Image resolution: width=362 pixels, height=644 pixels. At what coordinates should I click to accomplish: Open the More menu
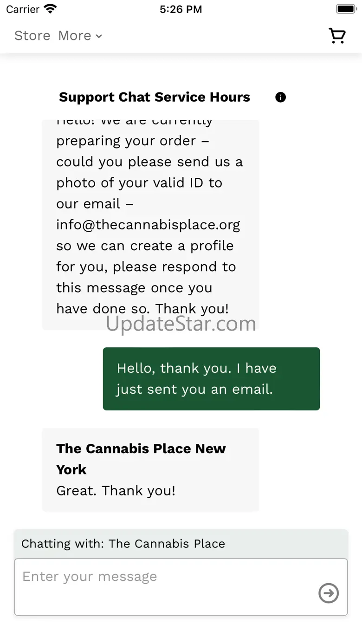75,36
